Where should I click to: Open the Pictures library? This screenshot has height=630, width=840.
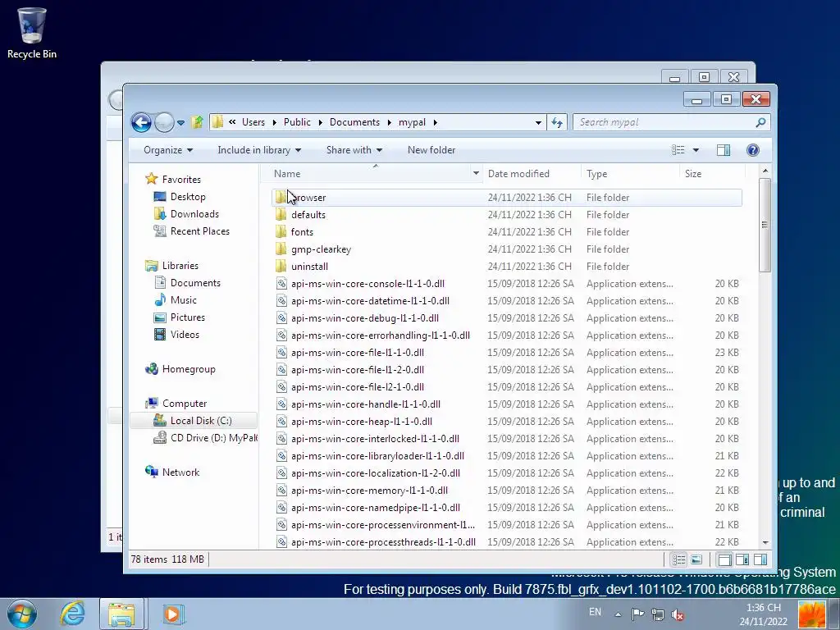188,317
